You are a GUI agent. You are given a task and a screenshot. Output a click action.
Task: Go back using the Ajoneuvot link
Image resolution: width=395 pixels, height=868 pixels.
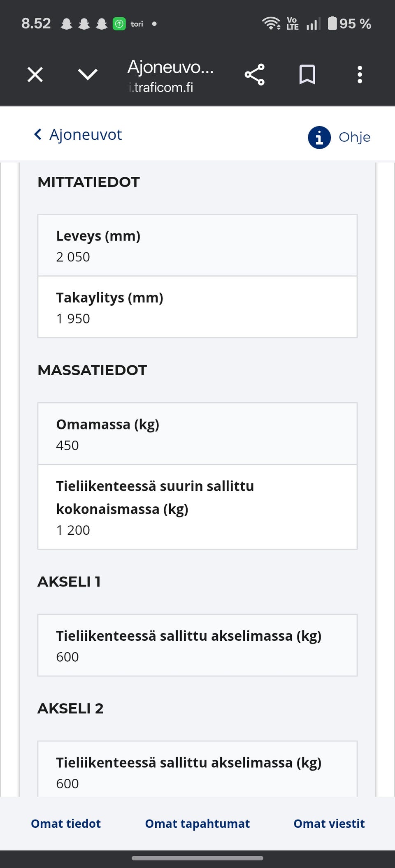[x=85, y=134]
